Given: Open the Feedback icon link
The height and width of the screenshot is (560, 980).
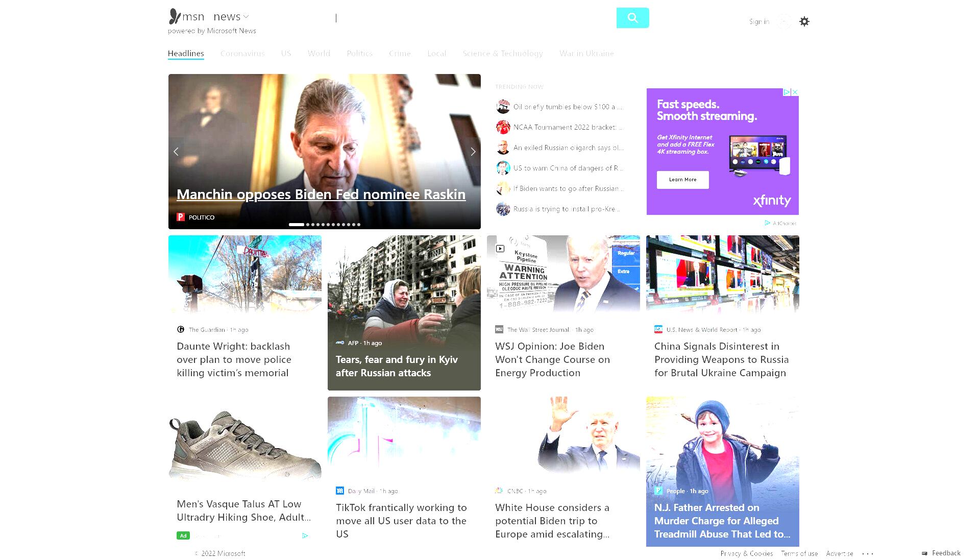Looking at the screenshot, I should click(x=924, y=553).
